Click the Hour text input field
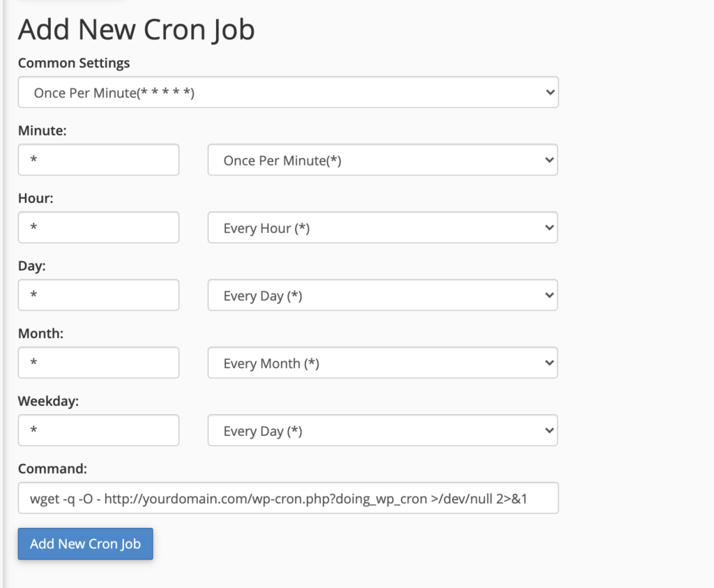 (x=98, y=227)
